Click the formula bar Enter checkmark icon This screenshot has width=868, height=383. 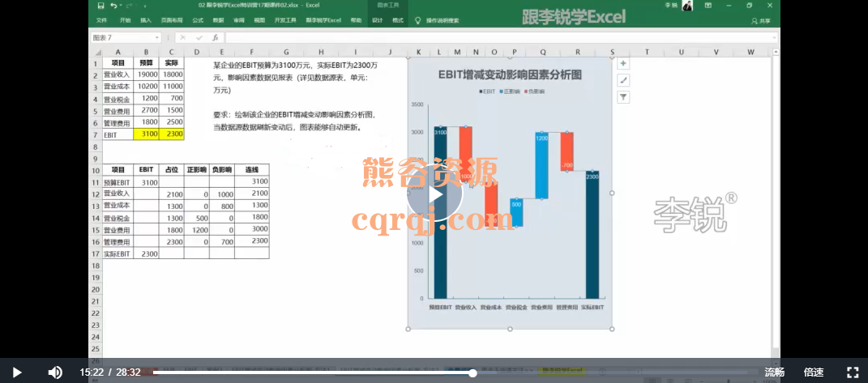click(199, 37)
